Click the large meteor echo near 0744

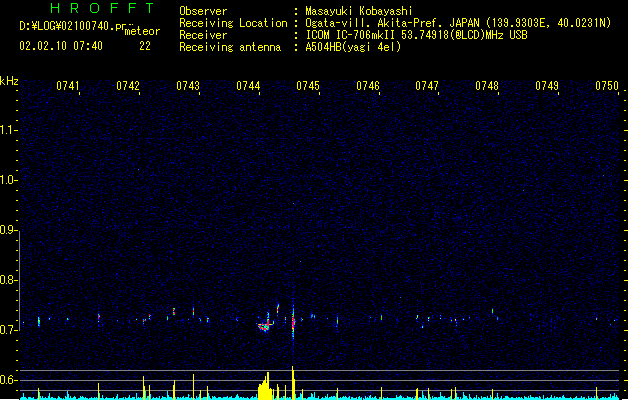(265, 324)
